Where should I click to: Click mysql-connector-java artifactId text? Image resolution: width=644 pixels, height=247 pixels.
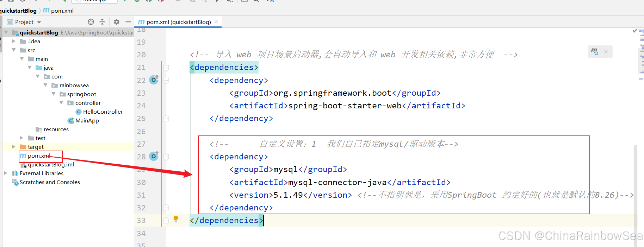tap(338, 182)
